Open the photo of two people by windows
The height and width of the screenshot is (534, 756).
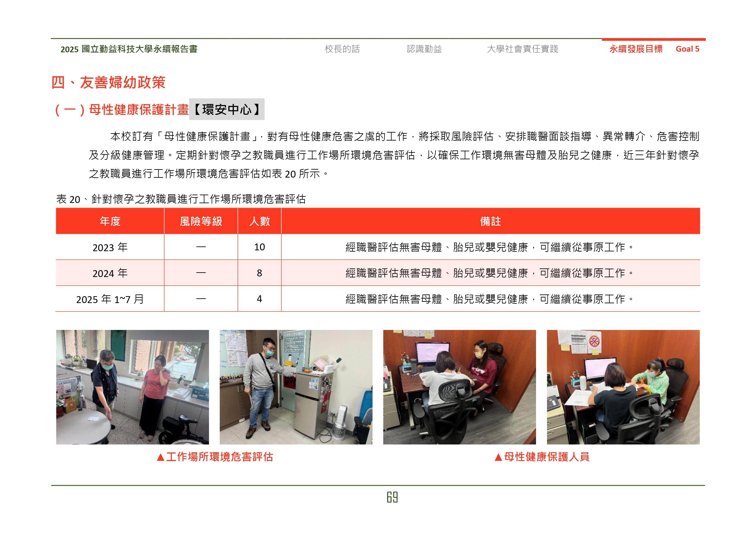132,387
